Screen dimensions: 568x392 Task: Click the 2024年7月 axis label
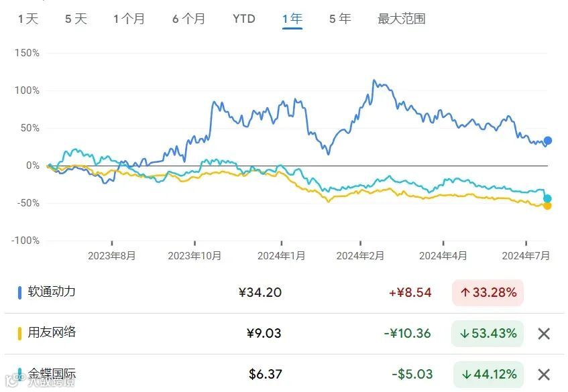pos(526,256)
